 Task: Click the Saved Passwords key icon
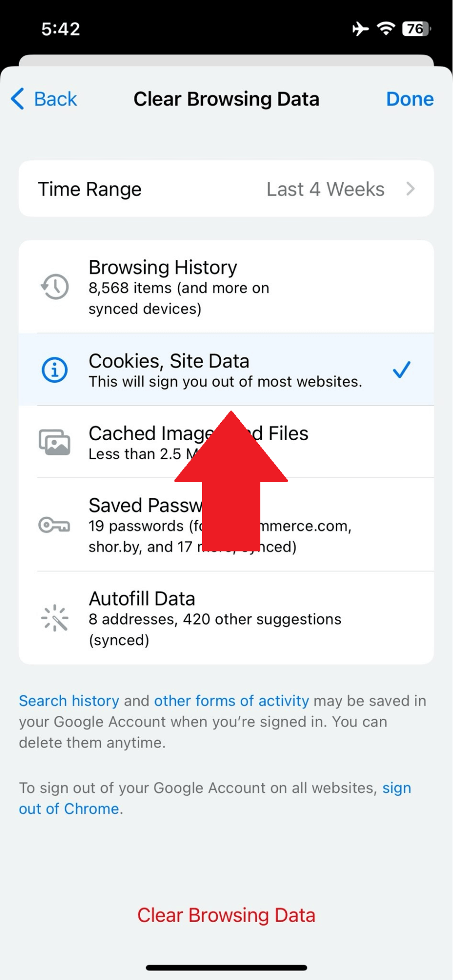point(54,526)
